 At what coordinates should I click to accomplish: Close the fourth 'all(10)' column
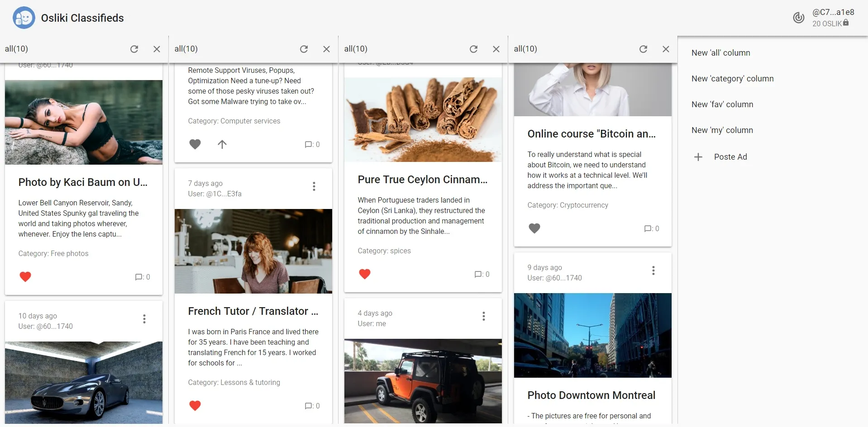point(666,49)
